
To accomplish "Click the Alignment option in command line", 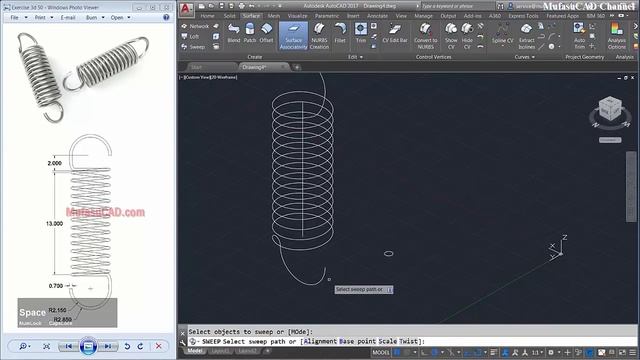I will pyautogui.click(x=321, y=341).
